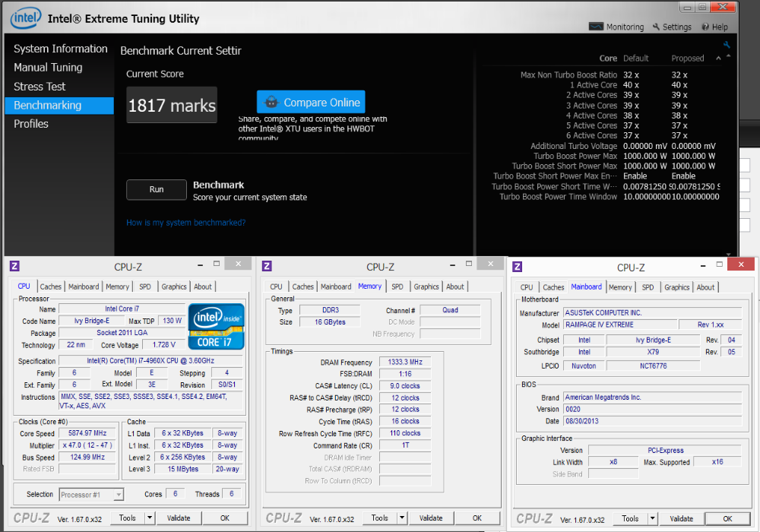Click the blue wrench icon above settings table

726,45
